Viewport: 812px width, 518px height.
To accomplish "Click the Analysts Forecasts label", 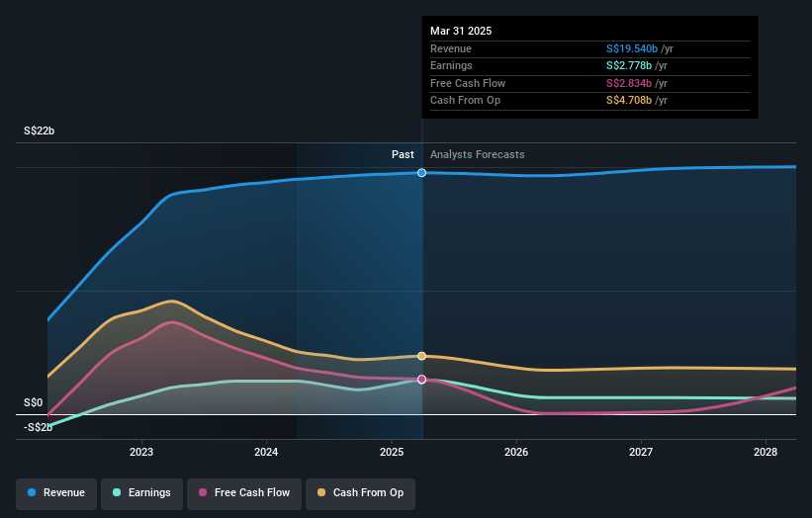I will pyautogui.click(x=478, y=155).
